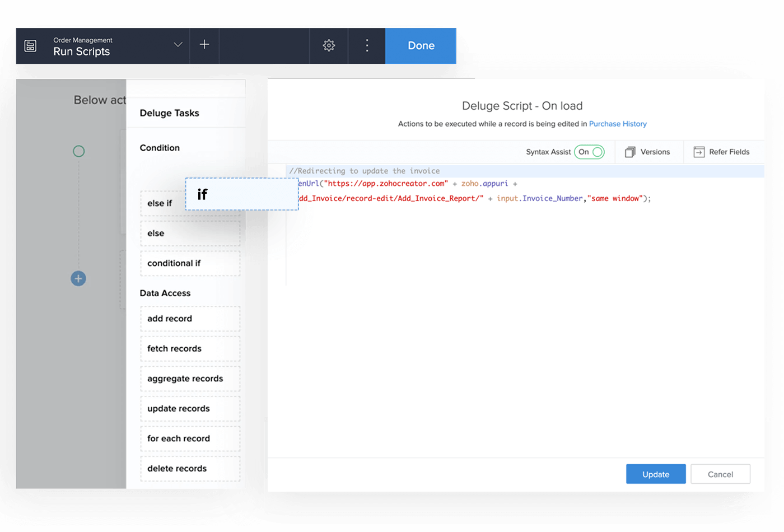This screenshot has height=532, width=784.
Task: Select the 'aggregate records' task
Action: (190, 379)
